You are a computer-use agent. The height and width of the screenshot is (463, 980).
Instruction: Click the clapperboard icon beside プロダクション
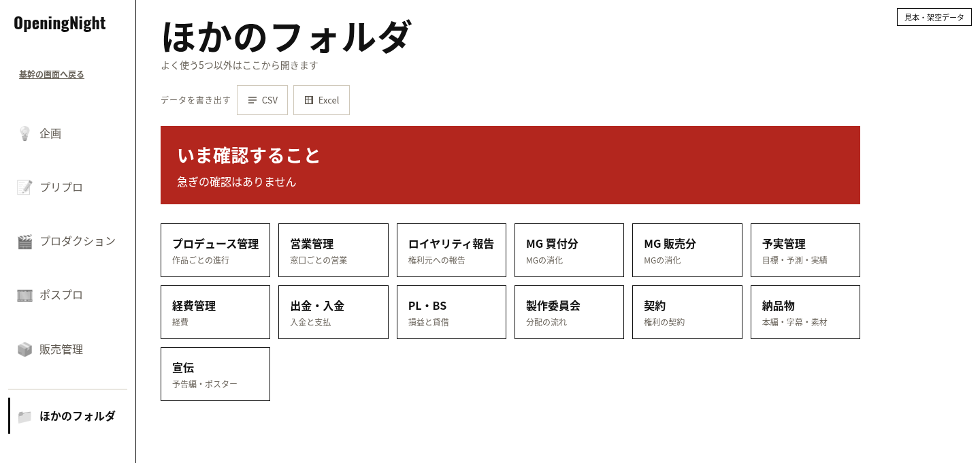(24, 241)
